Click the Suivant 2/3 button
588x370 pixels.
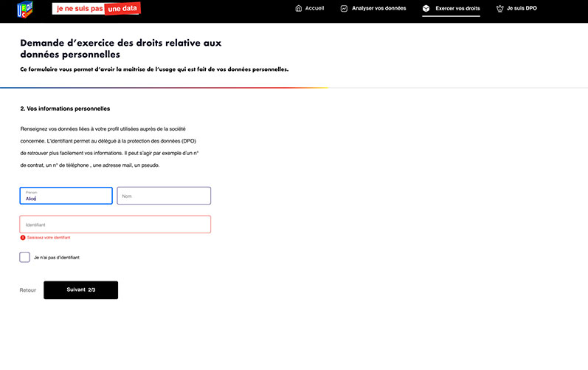point(80,290)
